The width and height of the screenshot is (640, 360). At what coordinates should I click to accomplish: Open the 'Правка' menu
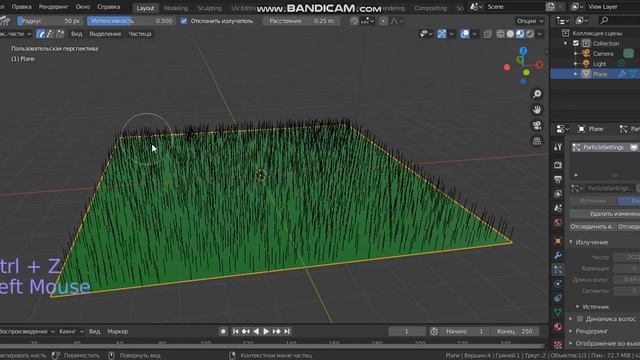click(22, 7)
